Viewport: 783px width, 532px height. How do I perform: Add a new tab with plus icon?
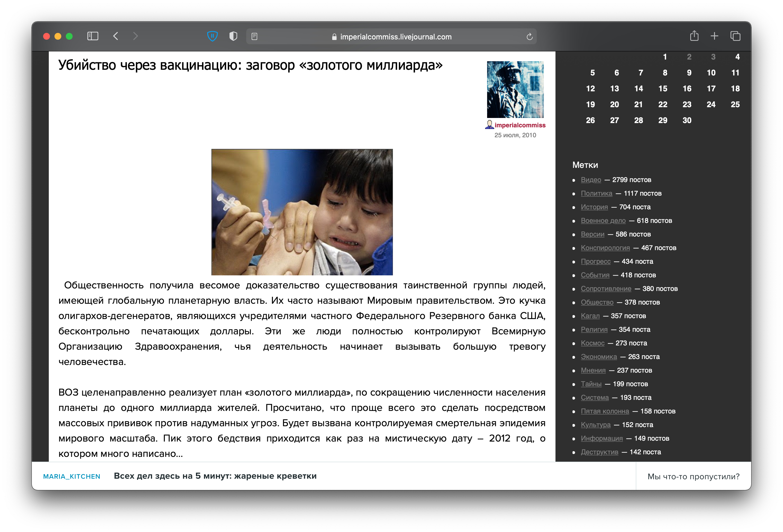[x=714, y=36]
